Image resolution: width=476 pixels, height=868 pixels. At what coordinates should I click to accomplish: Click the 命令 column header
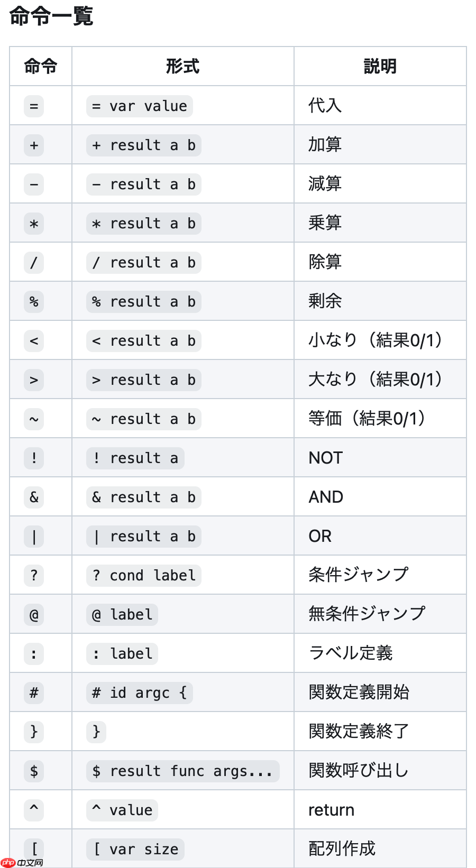[x=41, y=67]
